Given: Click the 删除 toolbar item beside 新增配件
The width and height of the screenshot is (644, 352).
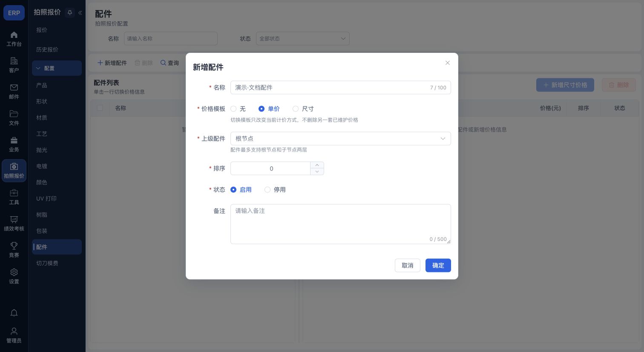Looking at the screenshot, I should 144,63.
